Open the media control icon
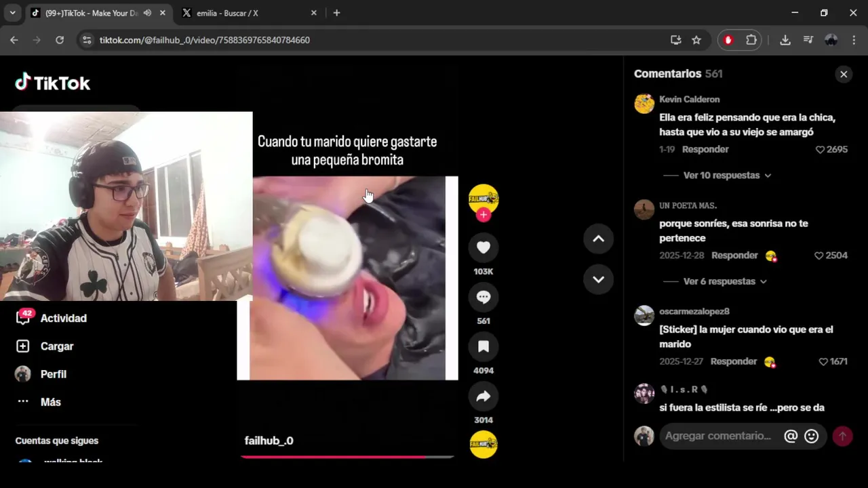The width and height of the screenshot is (868, 488). tap(808, 40)
